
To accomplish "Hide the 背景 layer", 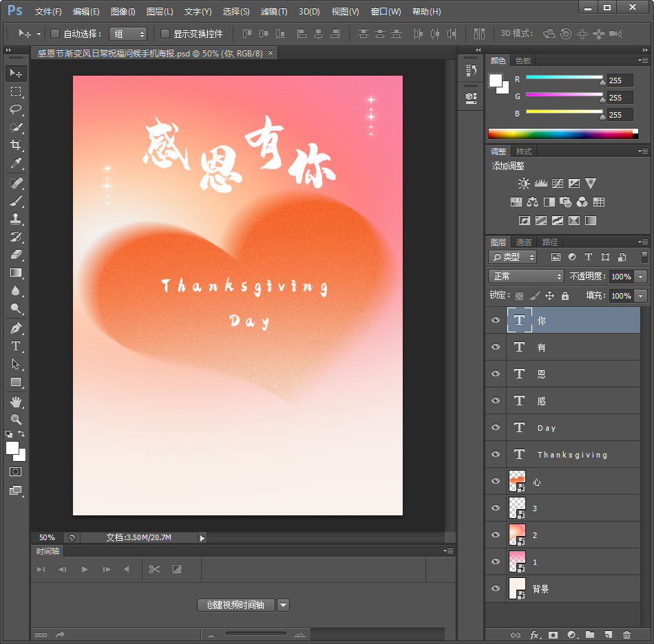I will click(496, 589).
